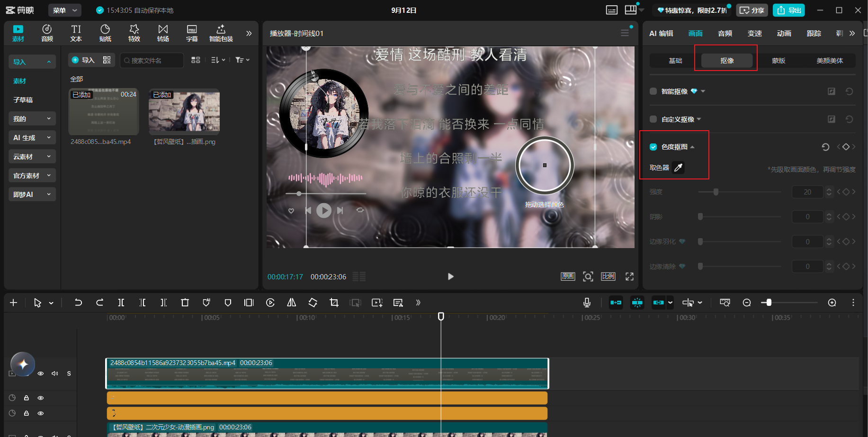Enable the 智能抠像 checkbox

click(x=653, y=91)
